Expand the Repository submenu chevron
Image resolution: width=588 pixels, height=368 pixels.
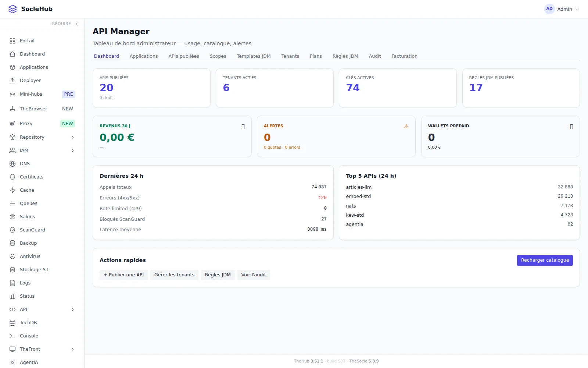point(72,137)
